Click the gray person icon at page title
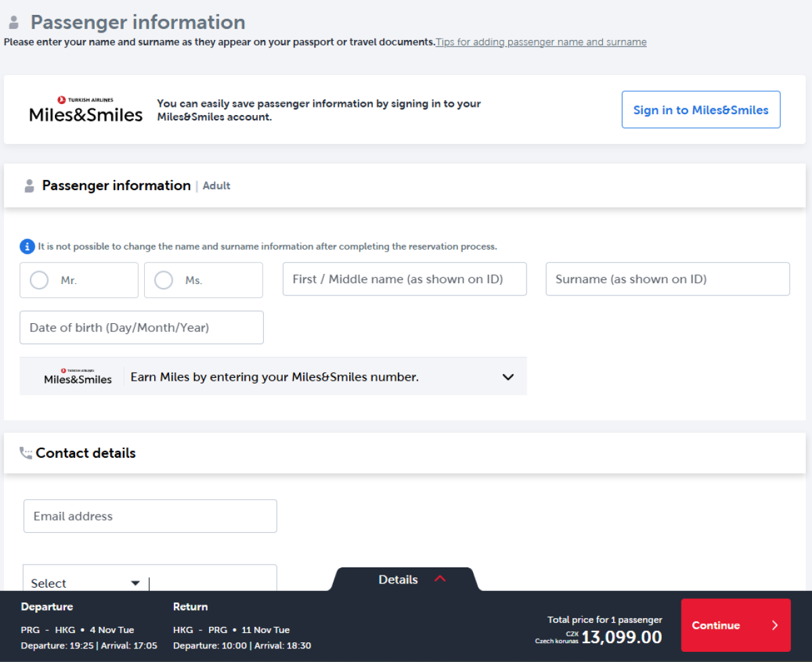Screen dimensions: 812x662 [x=14, y=22]
